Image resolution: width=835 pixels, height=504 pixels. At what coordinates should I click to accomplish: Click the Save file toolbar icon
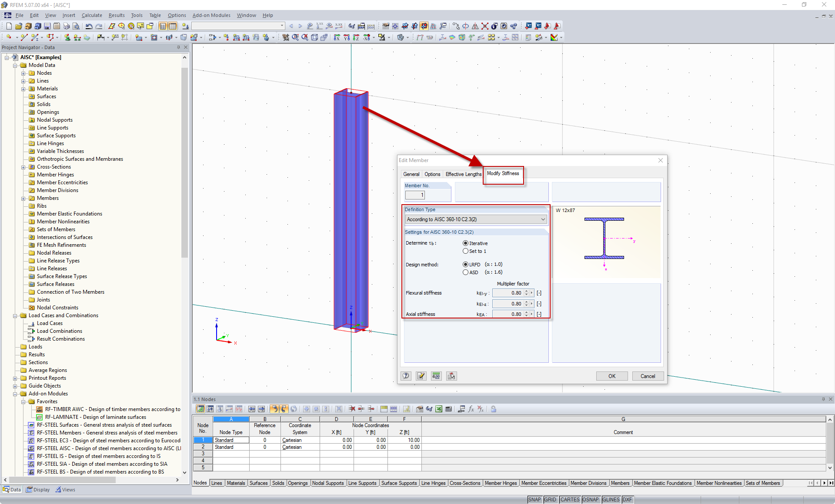pos(47,26)
